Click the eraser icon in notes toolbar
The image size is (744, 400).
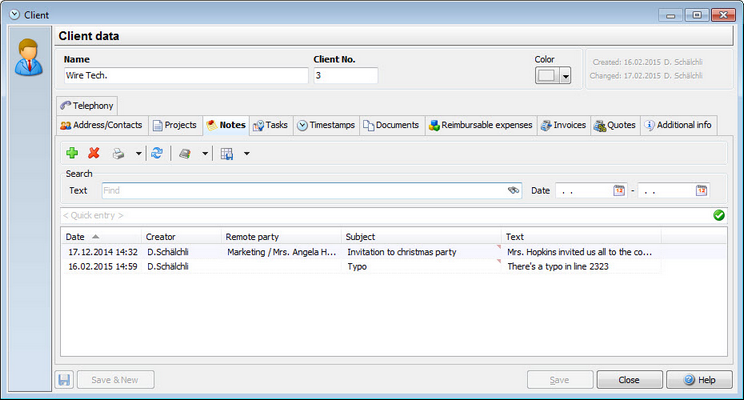click(185, 153)
